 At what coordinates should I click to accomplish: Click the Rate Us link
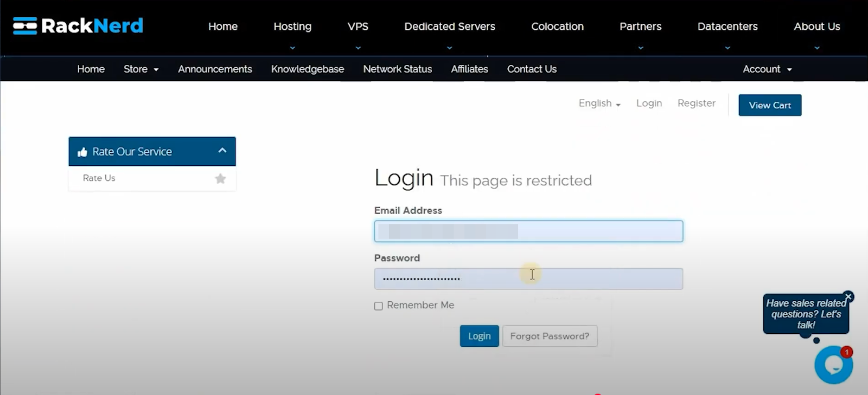[99, 178]
